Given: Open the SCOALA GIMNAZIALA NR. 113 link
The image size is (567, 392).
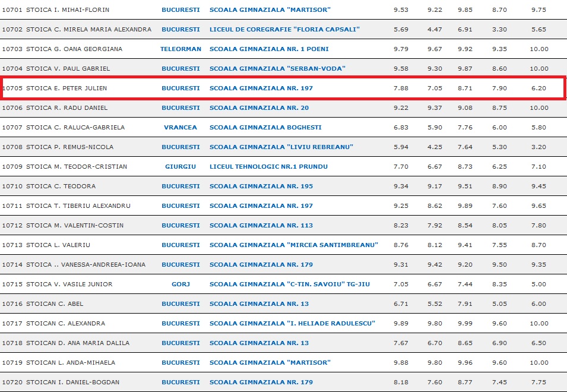Looking at the screenshot, I should click(x=261, y=226).
